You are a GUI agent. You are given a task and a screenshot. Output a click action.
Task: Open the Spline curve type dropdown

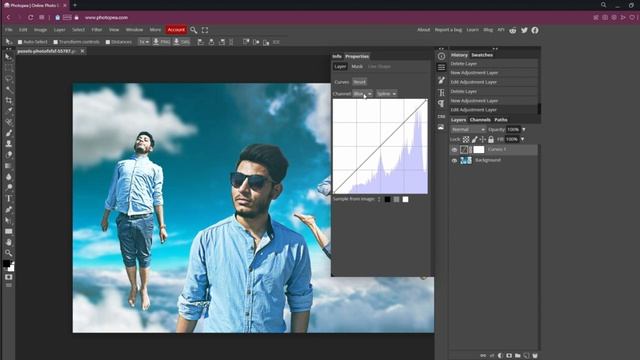(x=386, y=94)
